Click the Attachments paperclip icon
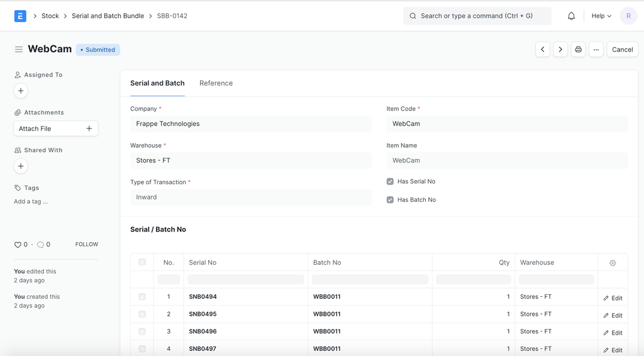This screenshot has height=356, width=644. [18, 113]
